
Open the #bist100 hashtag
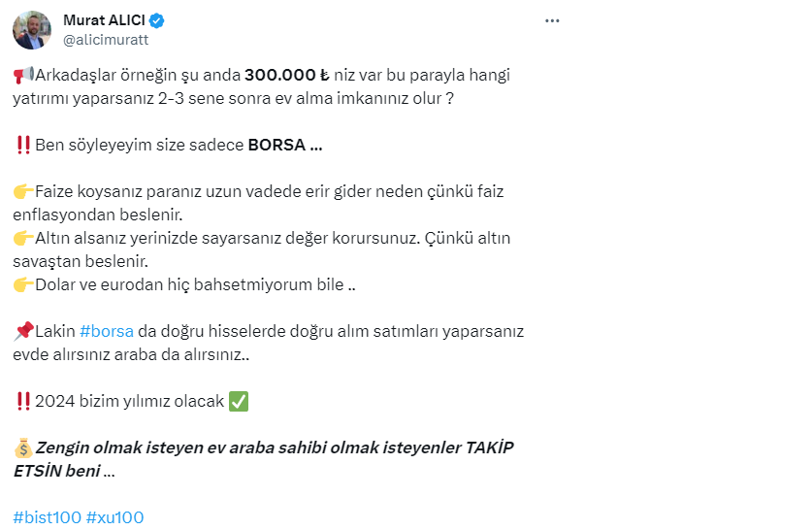(48, 517)
